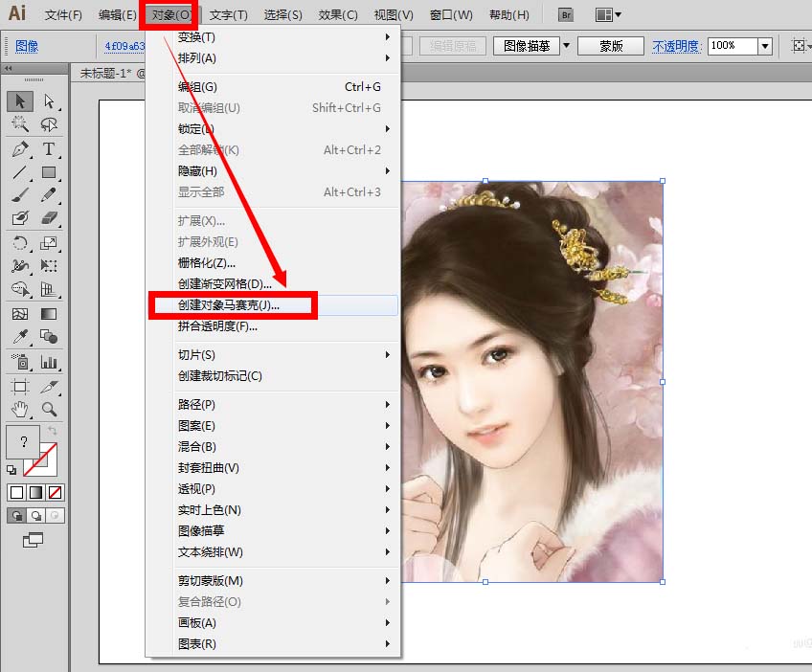Click the opacity 100% input field
812x672 pixels.
[x=733, y=46]
